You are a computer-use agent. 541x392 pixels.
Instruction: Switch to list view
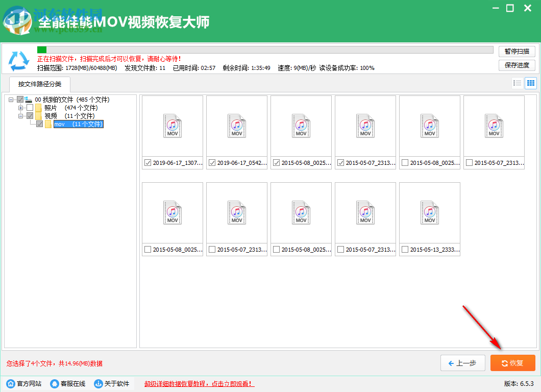point(518,83)
